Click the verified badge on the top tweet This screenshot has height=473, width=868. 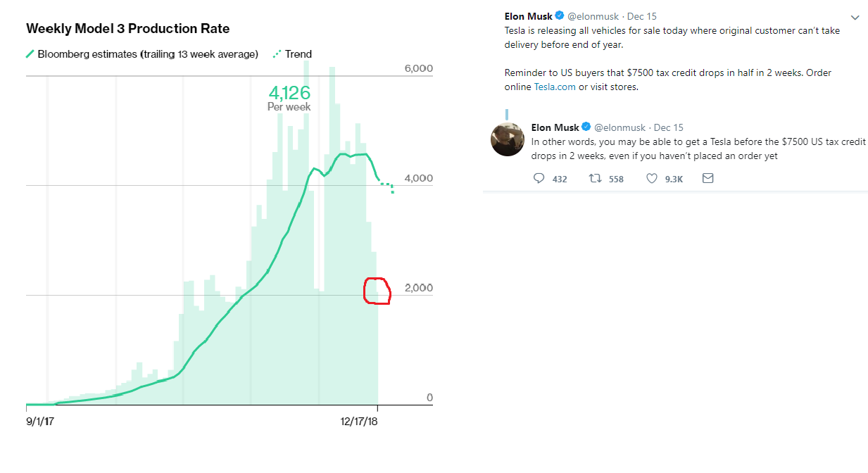[x=560, y=15]
